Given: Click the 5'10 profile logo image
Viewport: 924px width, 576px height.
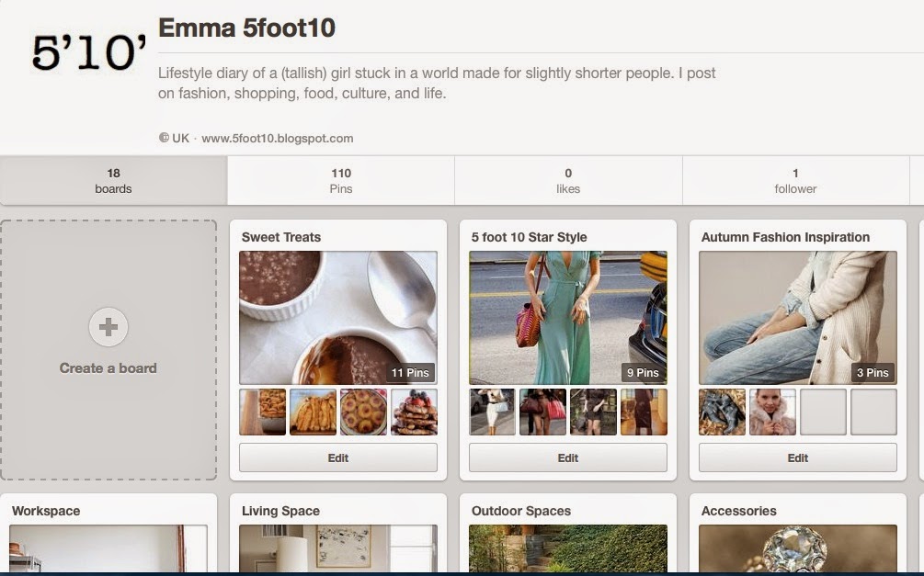Looking at the screenshot, I should click(x=87, y=53).
